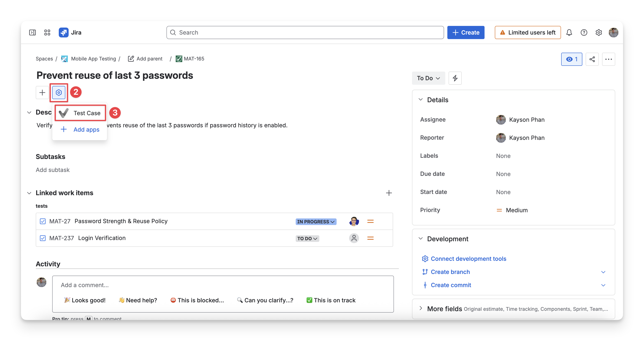Open the IN PROGRESS status dropdown for MAT-27
The image size is (644, 341).
point(316,222)
